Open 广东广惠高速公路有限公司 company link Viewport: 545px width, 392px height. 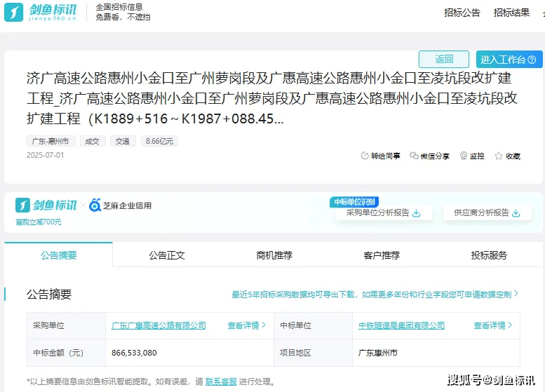(159, 325)
